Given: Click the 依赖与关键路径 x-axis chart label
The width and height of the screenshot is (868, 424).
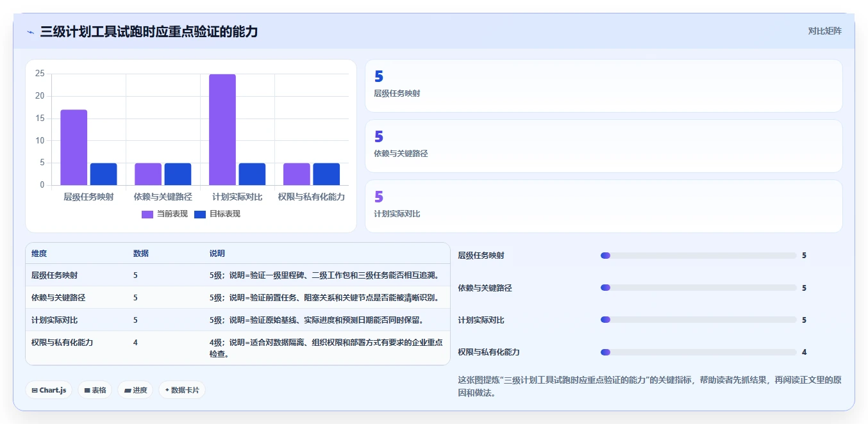Looking at the screenshot, I should [163, 197].
